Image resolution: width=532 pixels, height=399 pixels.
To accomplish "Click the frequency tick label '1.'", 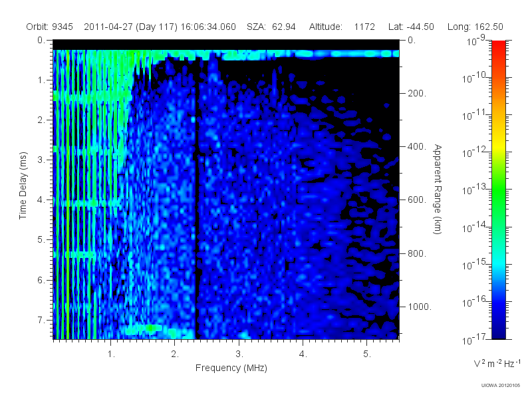I will (111, 354).
